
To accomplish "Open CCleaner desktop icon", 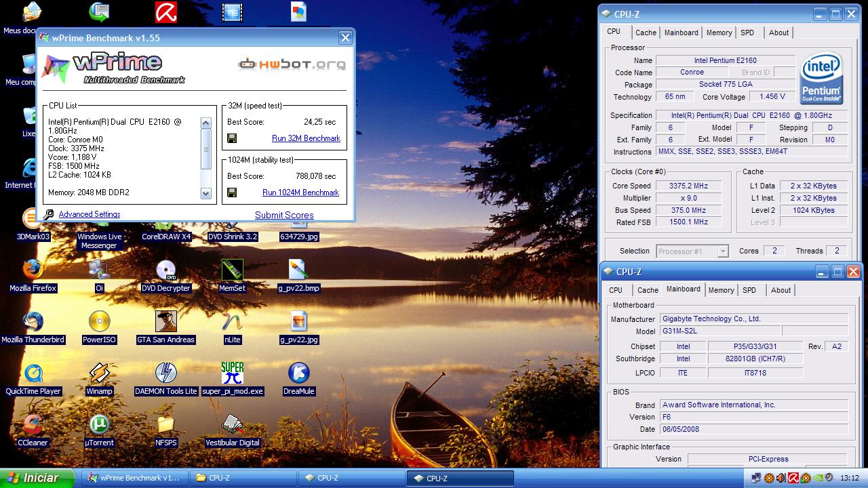I will (x=33, y=430).
